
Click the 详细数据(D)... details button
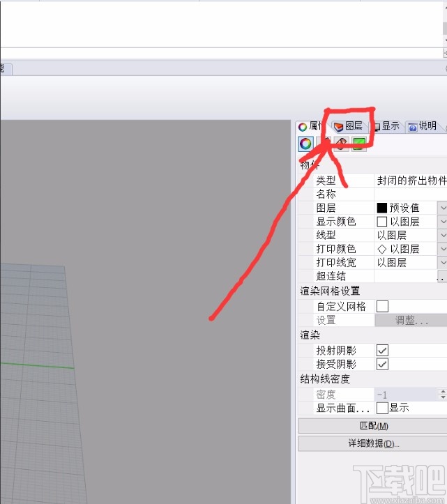coord(373,443)
